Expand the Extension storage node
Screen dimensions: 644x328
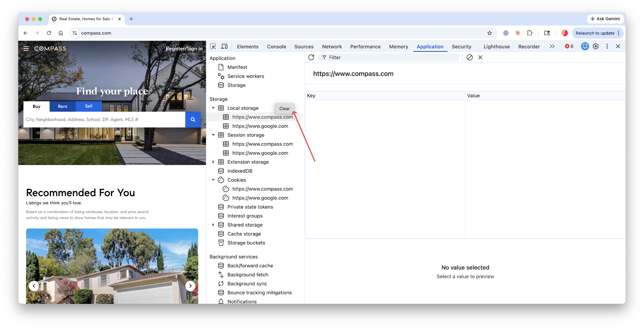click(x=213, y=162)
